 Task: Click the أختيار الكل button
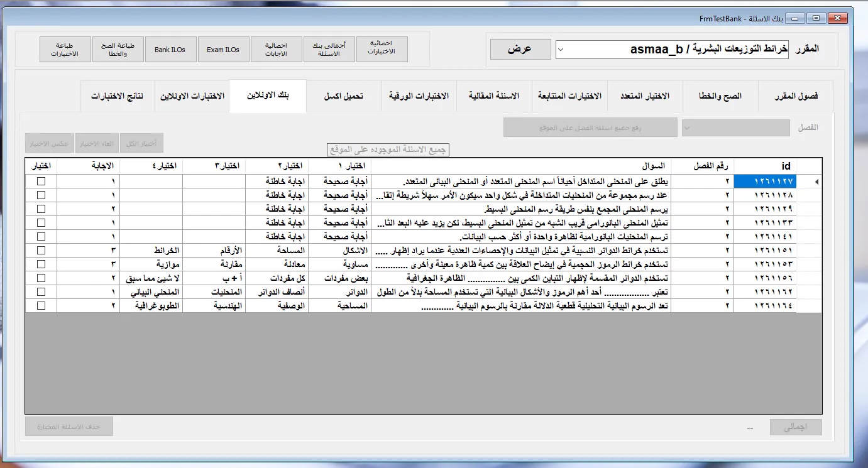141,144
